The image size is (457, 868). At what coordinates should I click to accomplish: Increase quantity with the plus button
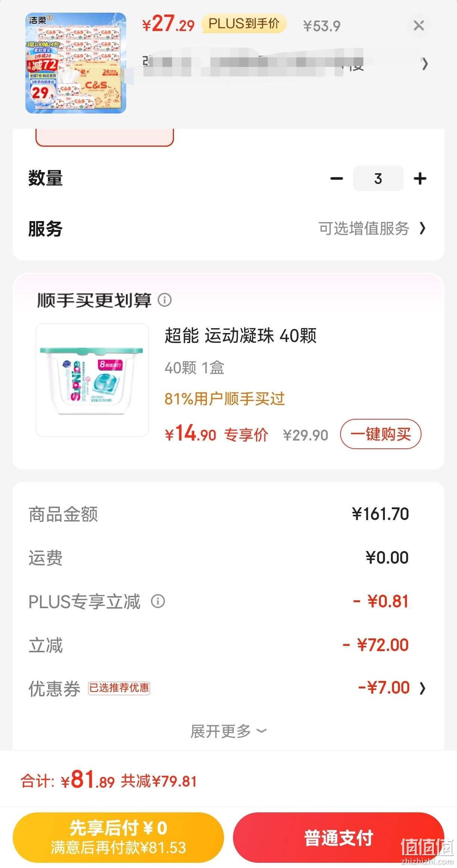coord(420,178)
